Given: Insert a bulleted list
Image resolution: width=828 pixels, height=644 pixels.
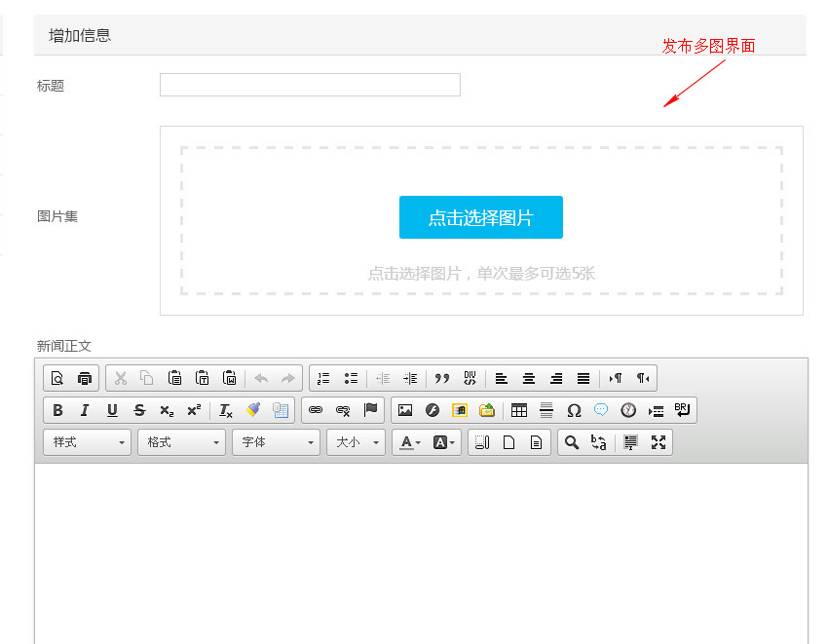Looking at the screenshot, I should click(x=351, y=378).
